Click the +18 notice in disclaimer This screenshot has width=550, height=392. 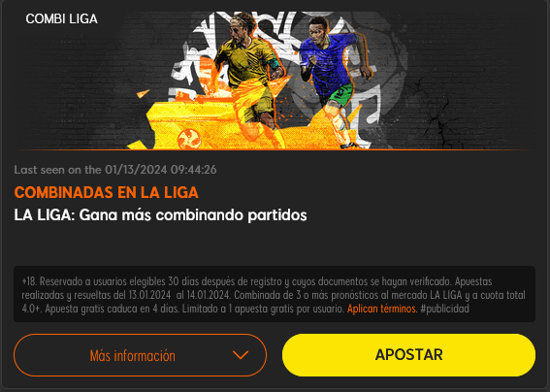[29, 281]
